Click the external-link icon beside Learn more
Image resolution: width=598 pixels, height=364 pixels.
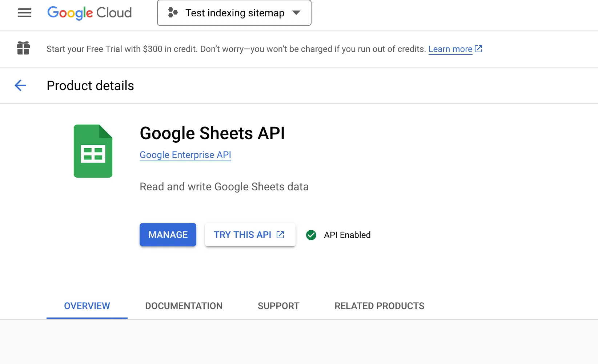[478, 49]
